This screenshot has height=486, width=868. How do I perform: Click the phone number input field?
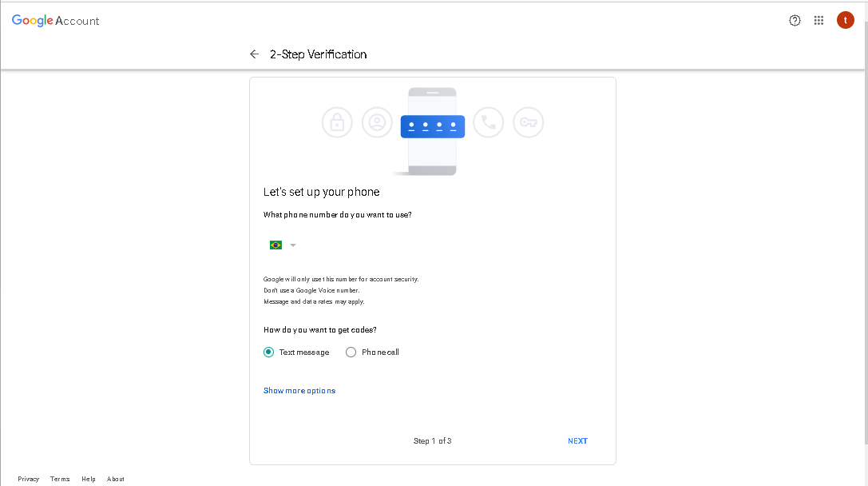[449, 245]
